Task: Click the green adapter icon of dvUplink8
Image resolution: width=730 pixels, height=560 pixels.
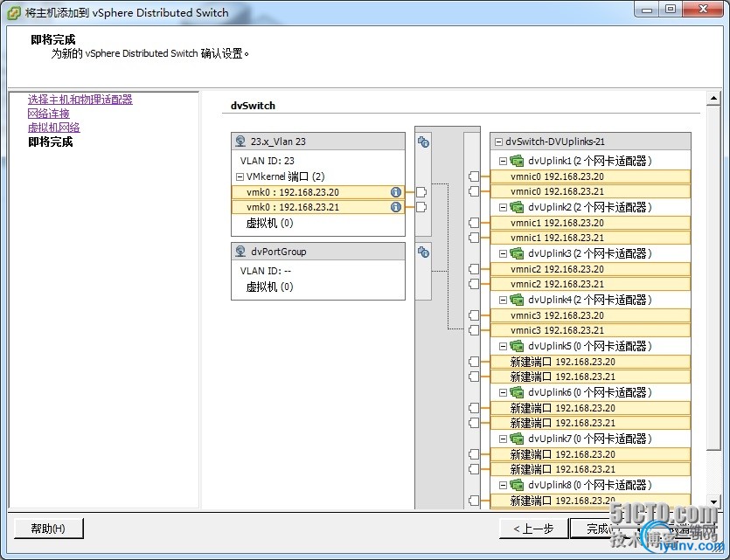Action: coord(517,485)
